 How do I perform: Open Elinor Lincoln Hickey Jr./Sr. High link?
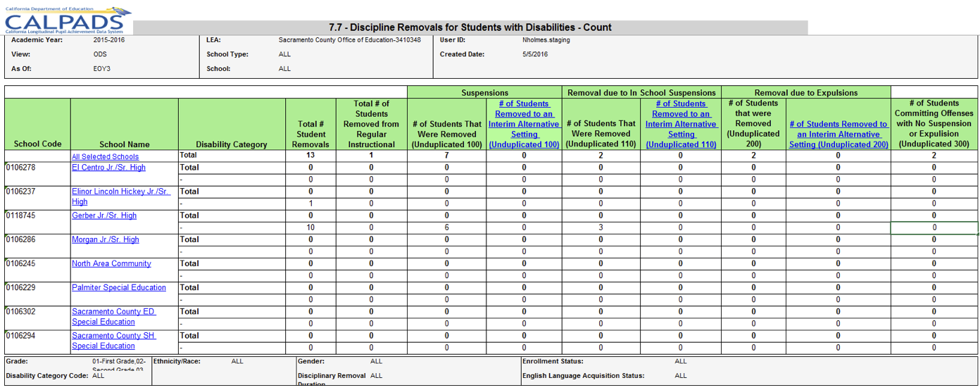pos(120,196)
